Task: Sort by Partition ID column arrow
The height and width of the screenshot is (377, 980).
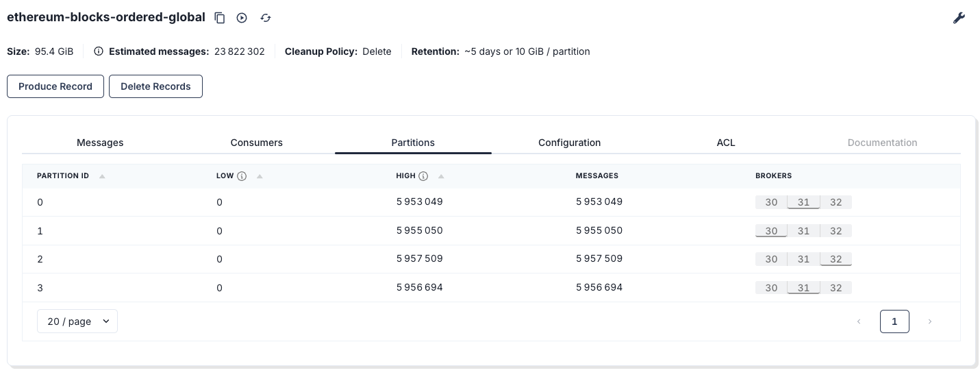Action: pos(102,176)
